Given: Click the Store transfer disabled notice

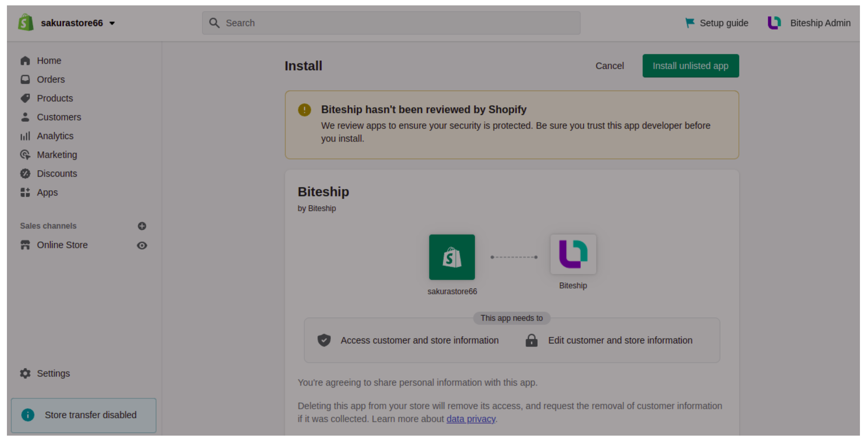Looking at the screenshot, I should (x=84, y=415).
